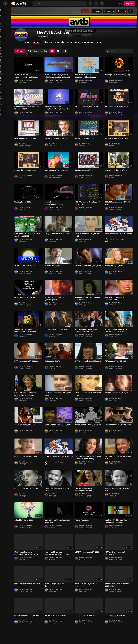Open Vestron Video (1987) thumbnail
138x644 pixels.
point(89,510)
